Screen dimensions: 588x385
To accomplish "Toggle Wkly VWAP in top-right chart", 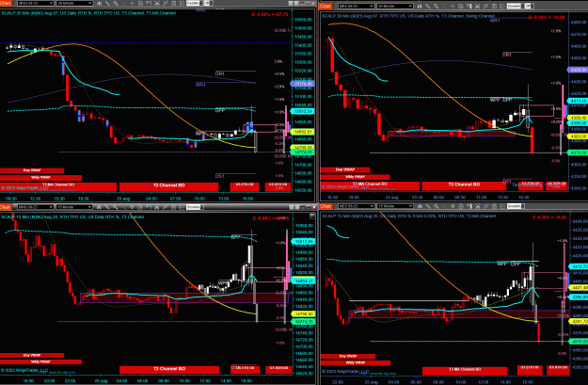I will pyautogui.click(x=355, y=177).
